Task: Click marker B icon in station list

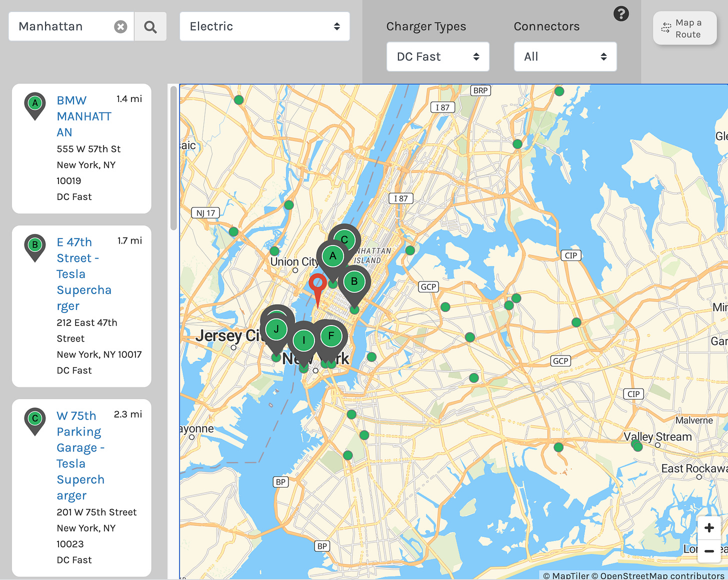Action: pos(35,247)
